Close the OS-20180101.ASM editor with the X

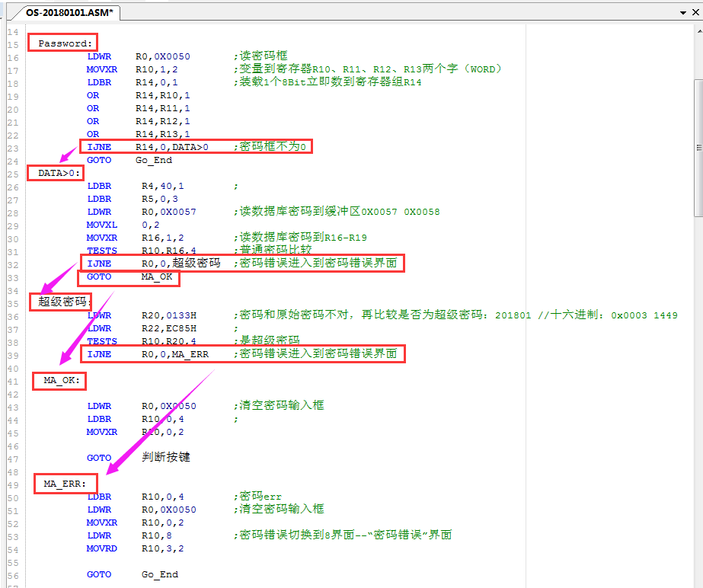point(695,12)
